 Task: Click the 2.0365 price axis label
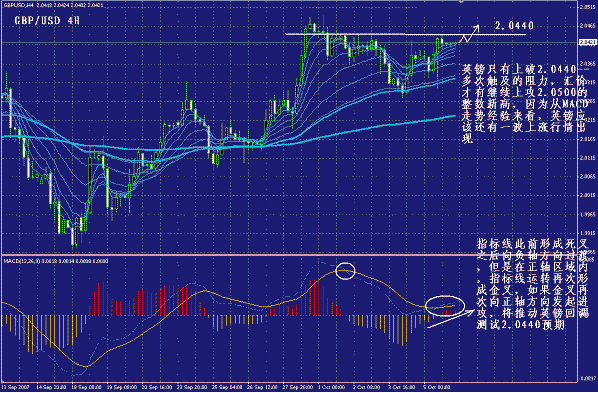click(x=588, y=63)
